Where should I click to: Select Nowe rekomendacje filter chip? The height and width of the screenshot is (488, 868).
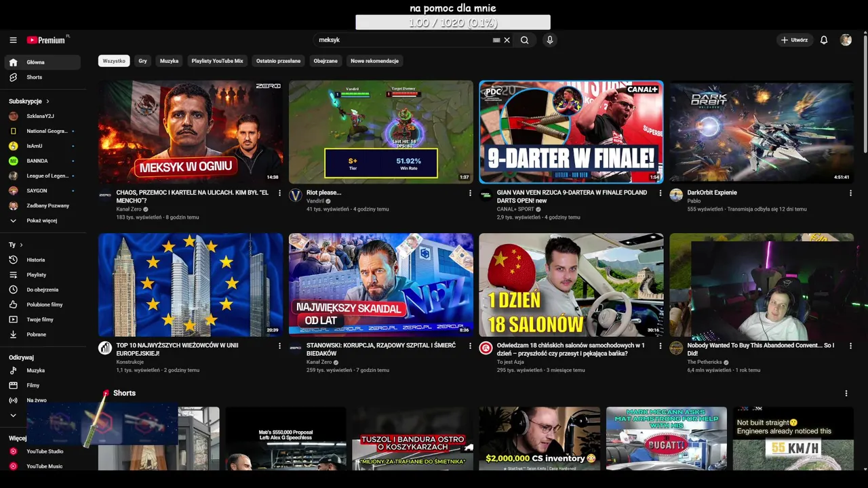pos(374,61)
